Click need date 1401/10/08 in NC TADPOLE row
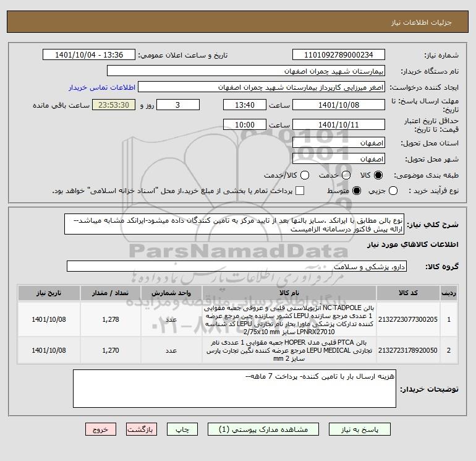 pos(49,319)
